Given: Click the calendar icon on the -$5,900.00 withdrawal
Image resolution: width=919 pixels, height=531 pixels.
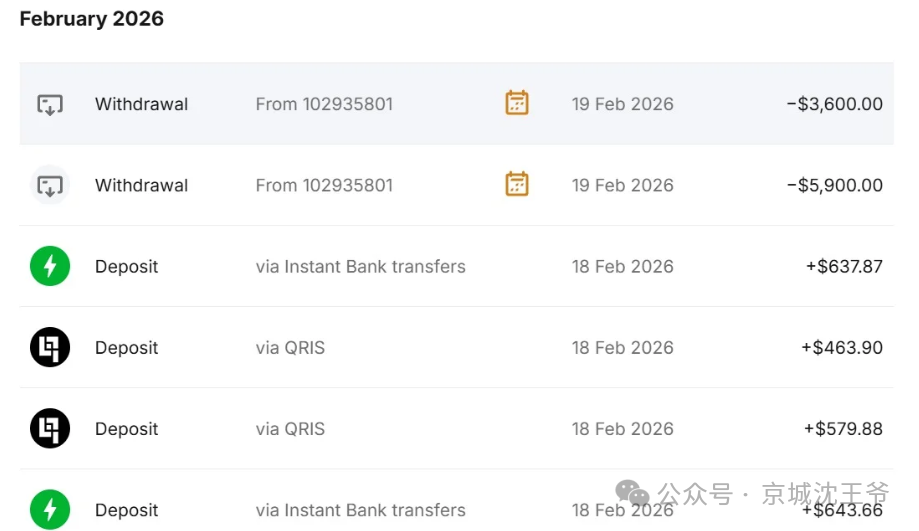Looking at the screenshot, I should click(x=517, y=184).
